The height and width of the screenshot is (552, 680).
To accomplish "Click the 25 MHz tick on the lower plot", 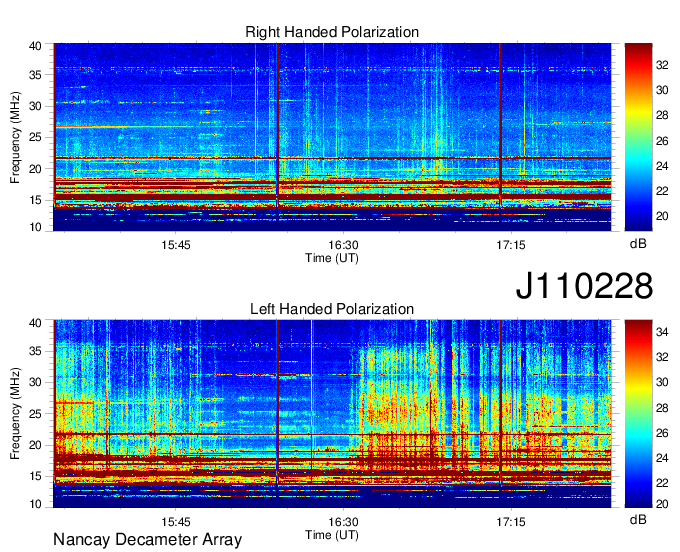I will point(35,414).
